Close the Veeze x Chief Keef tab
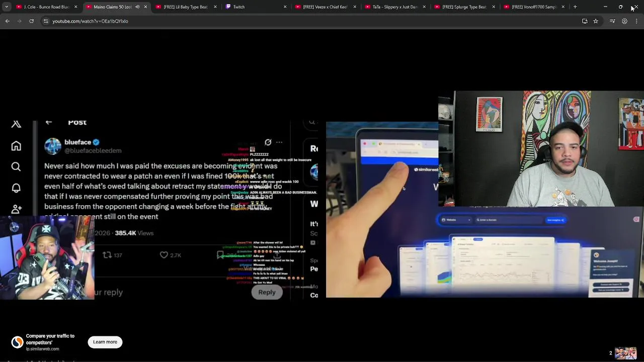 point(354,7)
